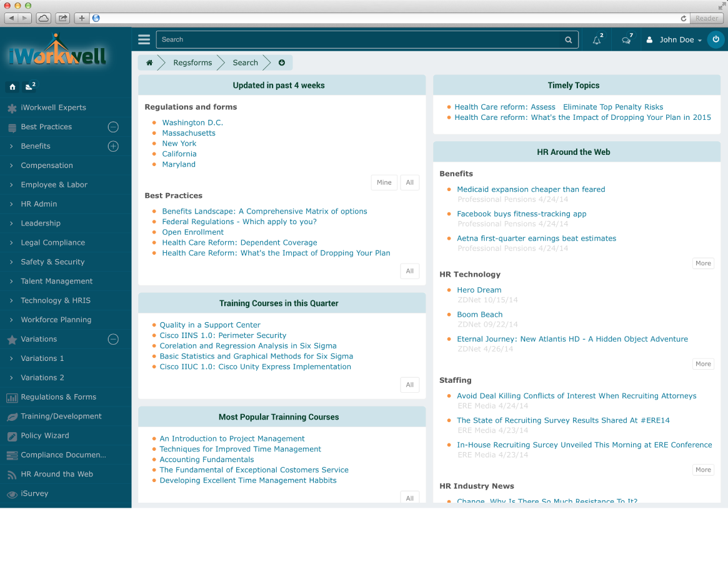Image resolution: width=728 pixels, height=562 pixels.
Task: Open the John Doe user dropdown
Action: click(675, 40)
